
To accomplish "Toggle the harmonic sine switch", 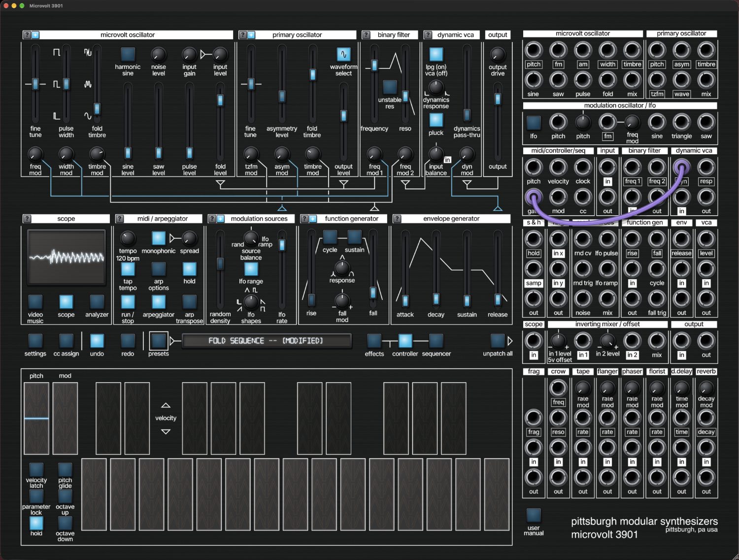I will coord(128,54).
